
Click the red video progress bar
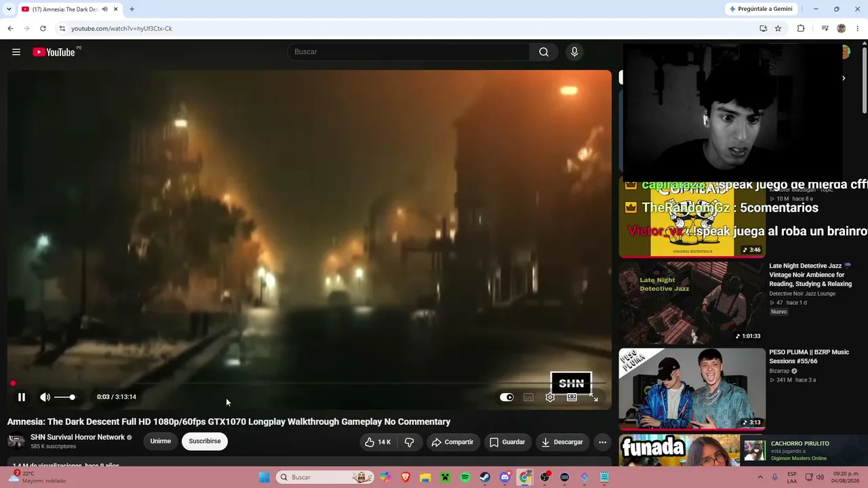(309, 384)
